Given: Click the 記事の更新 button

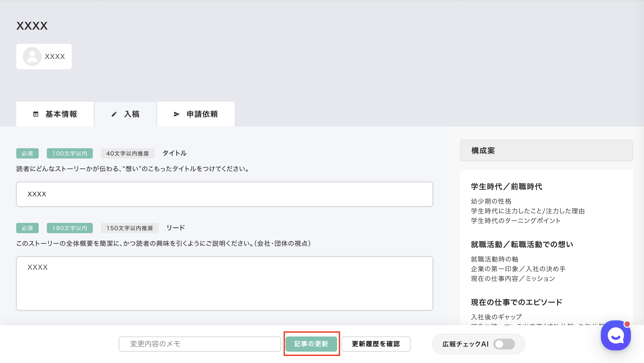Looking at the screenshot, I should click(x=311, y=344).
